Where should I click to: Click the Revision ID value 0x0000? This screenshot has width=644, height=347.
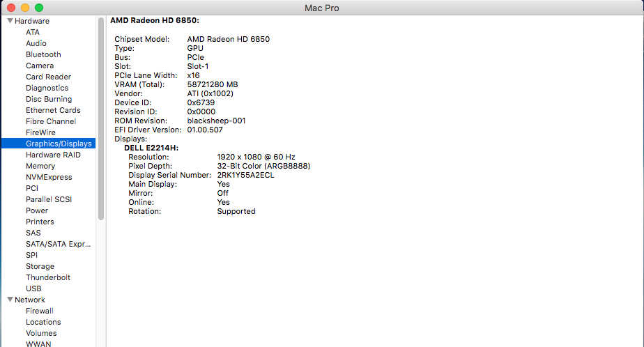pos(201,111)
